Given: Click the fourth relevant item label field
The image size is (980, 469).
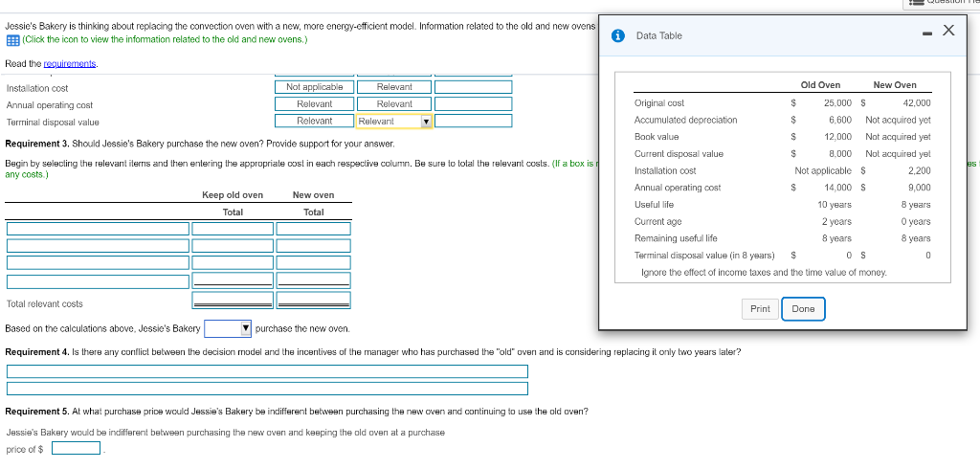Looking at the screenshot, I should (x=98, y=281).
